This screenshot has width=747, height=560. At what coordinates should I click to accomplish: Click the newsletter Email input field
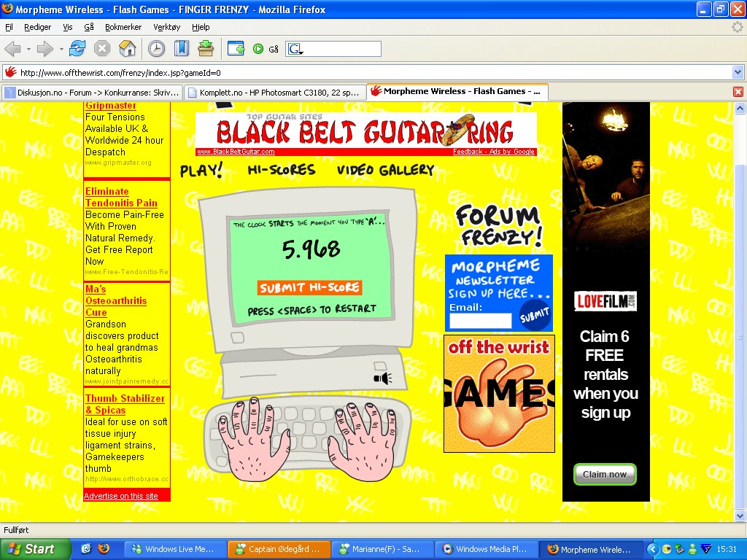[480, 321]
